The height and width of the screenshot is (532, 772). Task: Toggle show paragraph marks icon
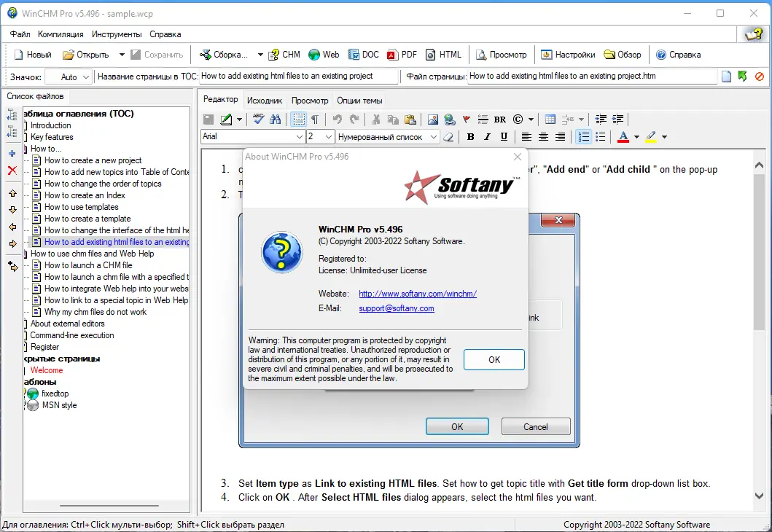(315, 119)
